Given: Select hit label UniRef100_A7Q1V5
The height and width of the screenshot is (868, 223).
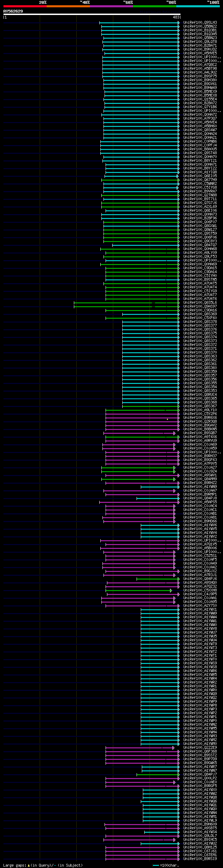Looking at the screenshot, I should [x=200, y=544].
